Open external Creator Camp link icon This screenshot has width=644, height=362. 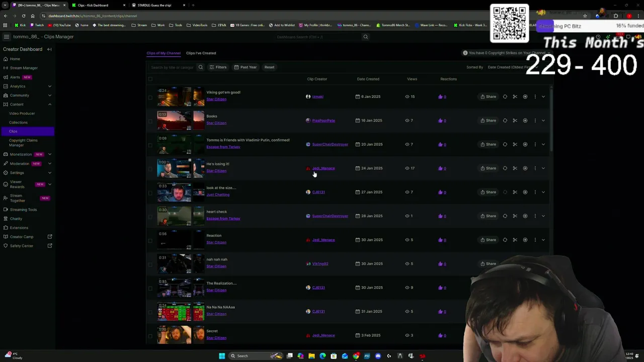pos(50,237)
